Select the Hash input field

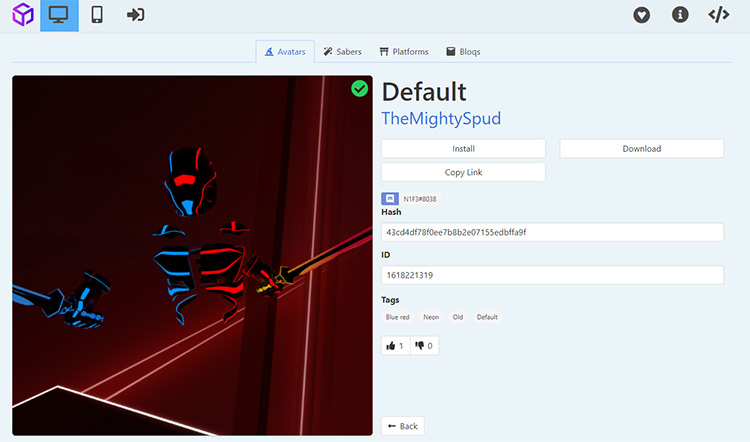pos(552,232)
